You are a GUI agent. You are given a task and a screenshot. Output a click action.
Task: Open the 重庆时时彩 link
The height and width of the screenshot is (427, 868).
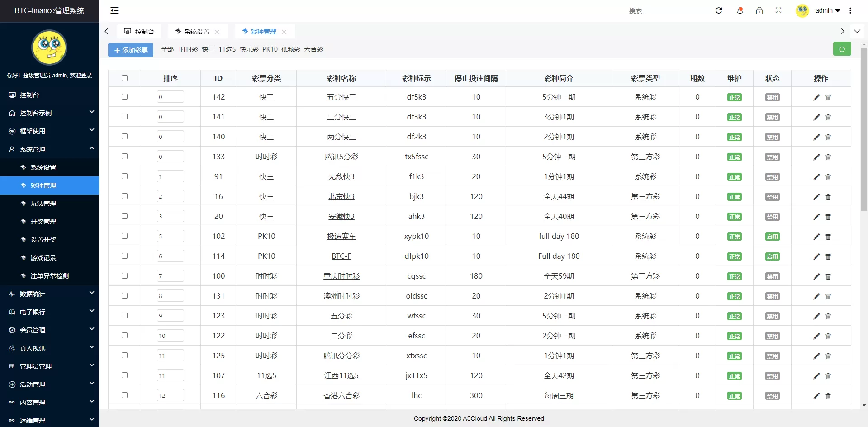(342, 276)
